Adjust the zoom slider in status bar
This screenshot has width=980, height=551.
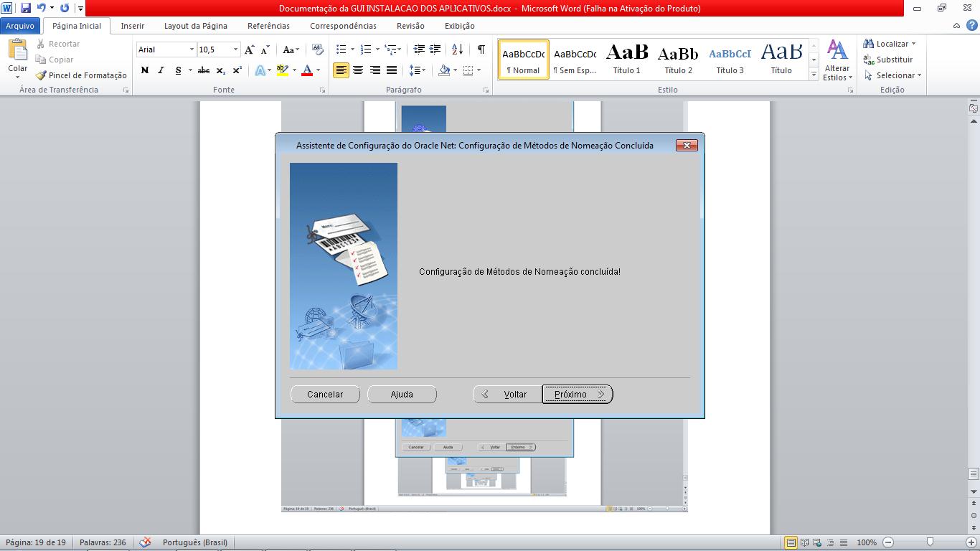coord(929,542)
